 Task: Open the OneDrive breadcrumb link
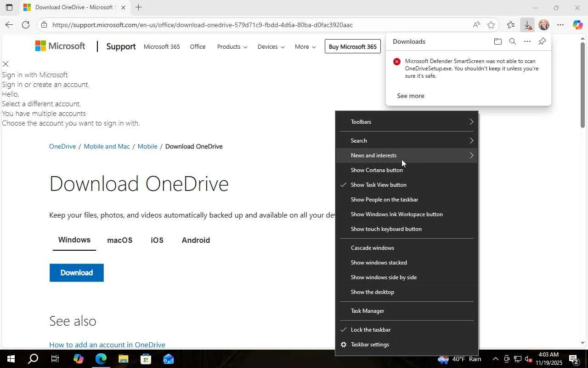[x=62, y=146]
